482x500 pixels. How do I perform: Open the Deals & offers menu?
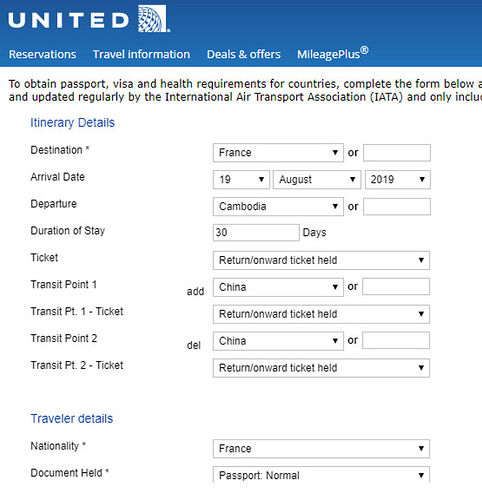(x=244, y=54)
